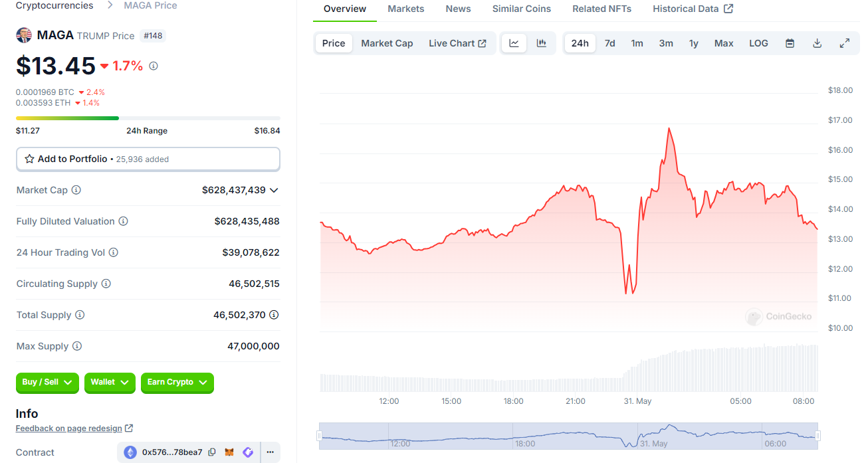868x463 pixels.
Task: Open the Related NFTs tab
Action: (x=602, y=9)
